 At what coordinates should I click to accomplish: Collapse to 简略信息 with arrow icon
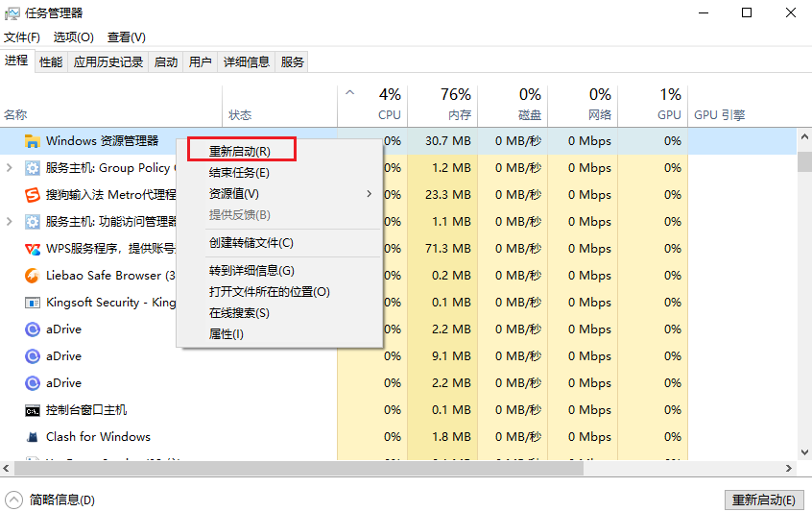coord(14,500)
